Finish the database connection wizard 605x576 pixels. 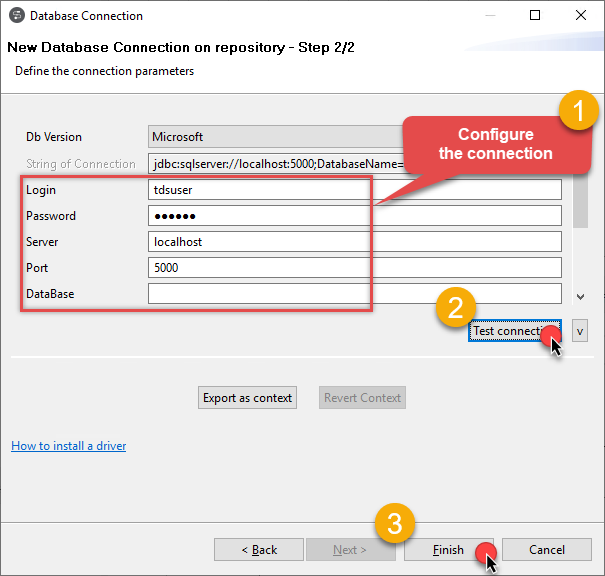pos(449,550)
